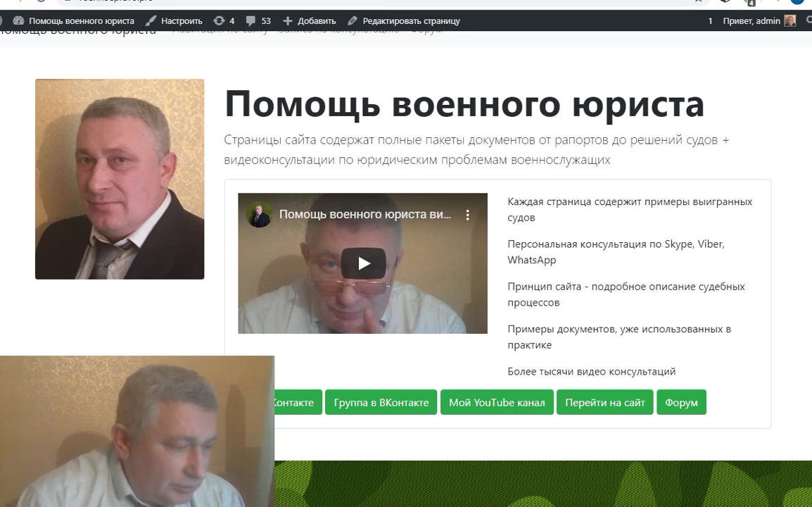Open the updates icon showing 4

(219, 21)
